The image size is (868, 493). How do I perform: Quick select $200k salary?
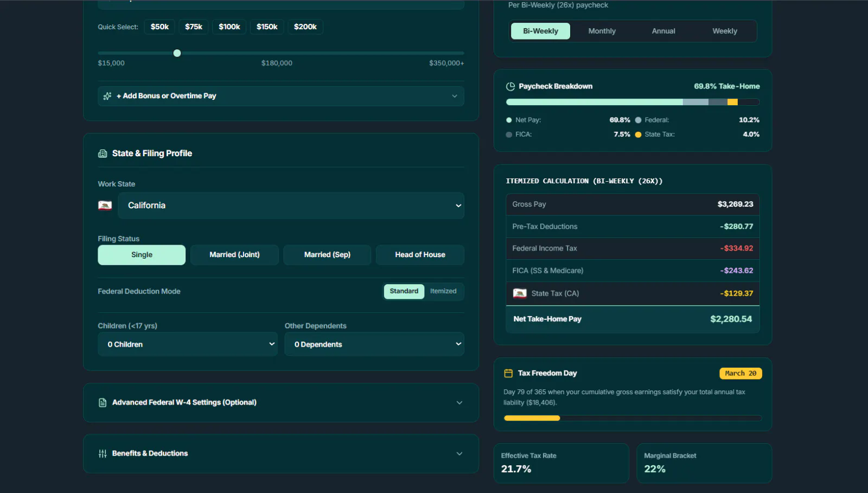pos(305,27)
